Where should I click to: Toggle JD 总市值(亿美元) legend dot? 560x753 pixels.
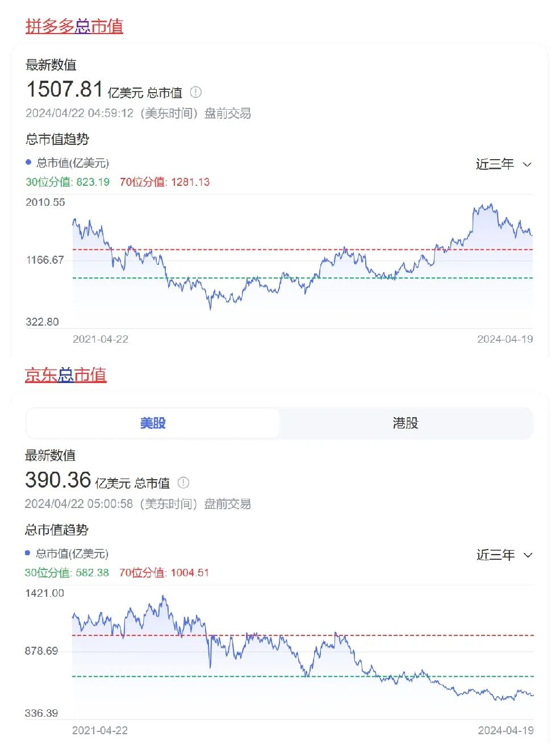[x=28, y=553]
